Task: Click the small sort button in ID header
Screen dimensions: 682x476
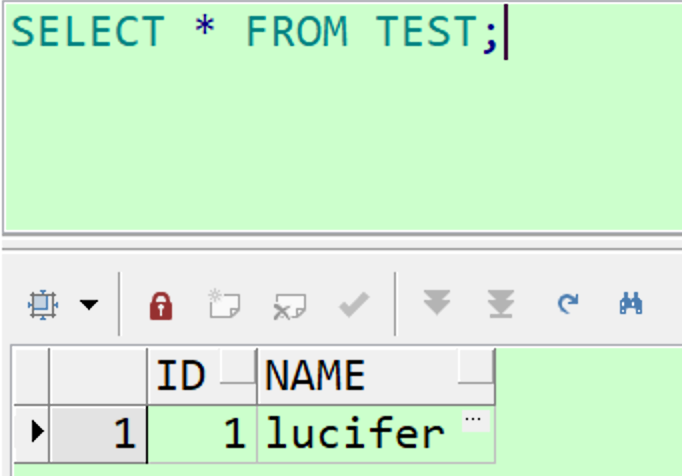Action: click(x=237, y=366)
